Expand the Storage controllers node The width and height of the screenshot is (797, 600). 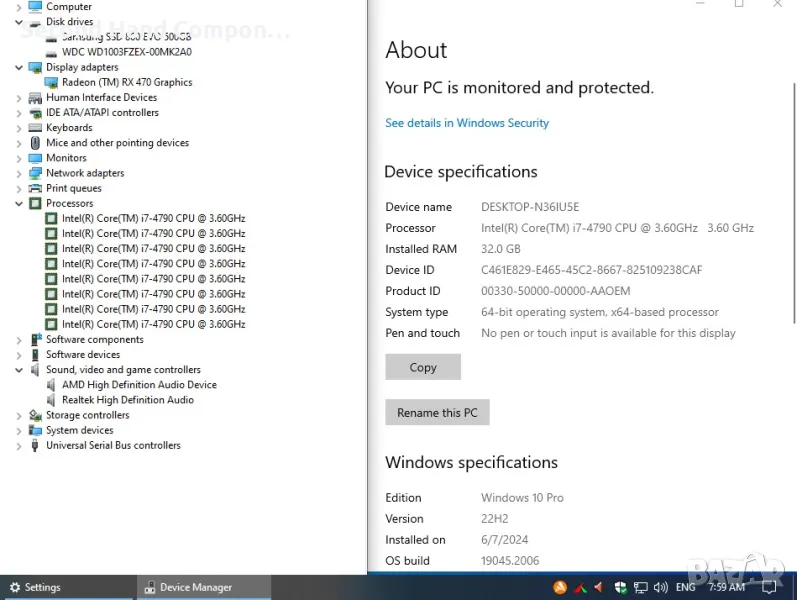(19, 416)
